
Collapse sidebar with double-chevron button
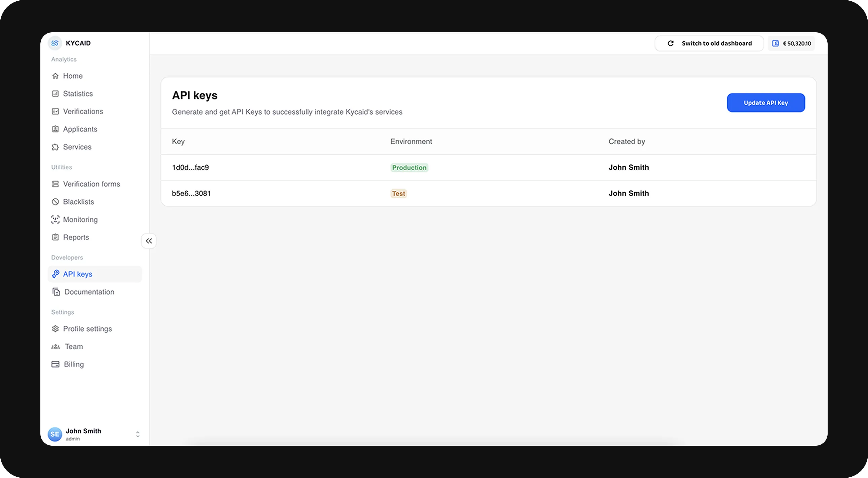pos(149,241)
